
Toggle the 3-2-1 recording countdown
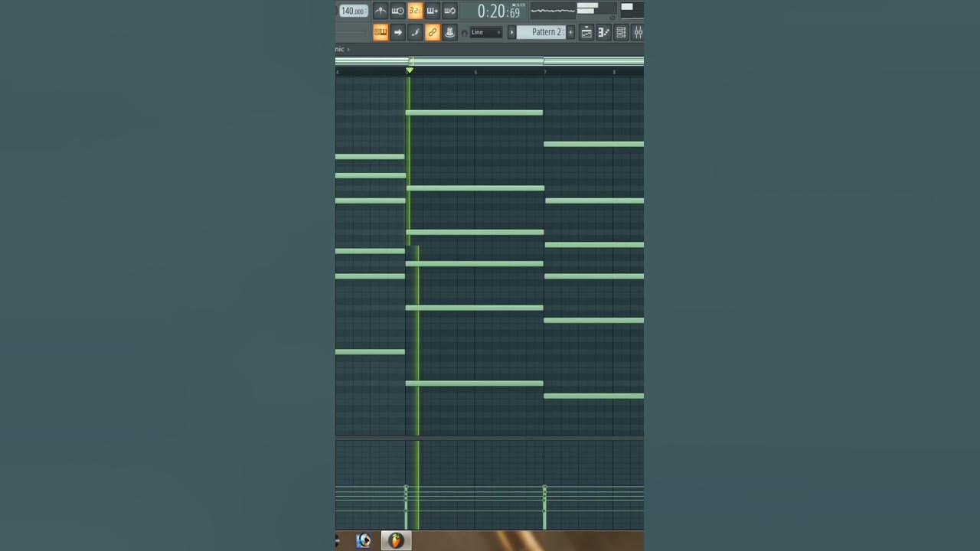pos(415,11)
